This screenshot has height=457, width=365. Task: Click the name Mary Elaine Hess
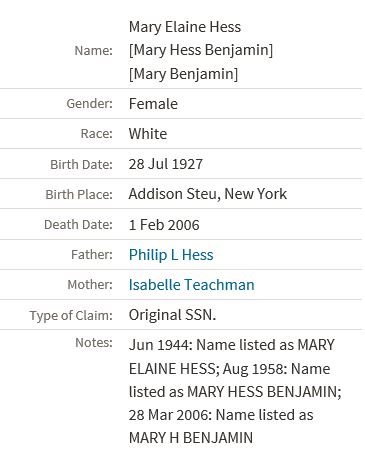coord(185,27)
